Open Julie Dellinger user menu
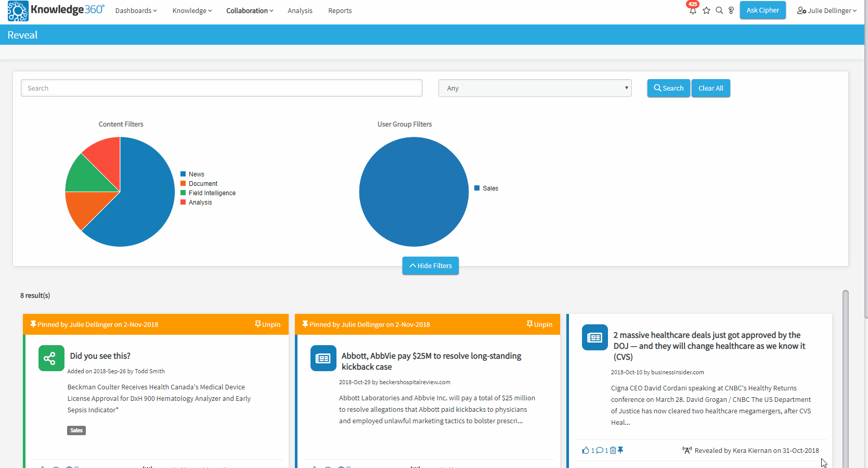This screenshot has width=868, height=468. (x=827, y=10)
